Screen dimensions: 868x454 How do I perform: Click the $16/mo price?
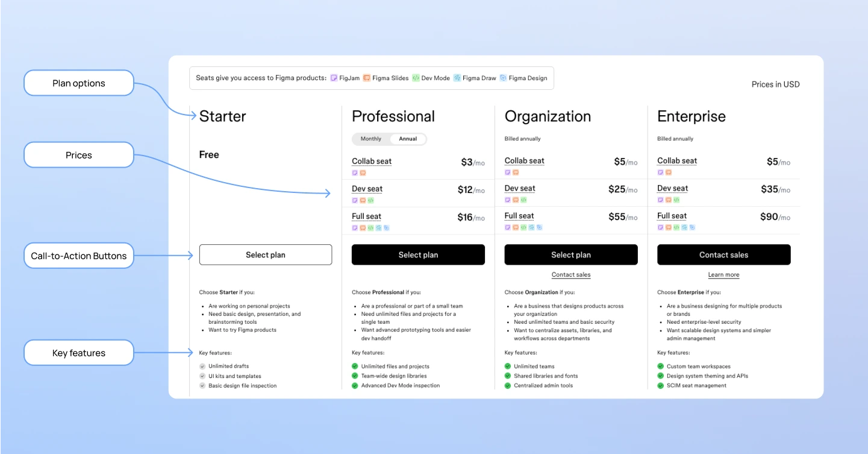(x=471, y=218)
